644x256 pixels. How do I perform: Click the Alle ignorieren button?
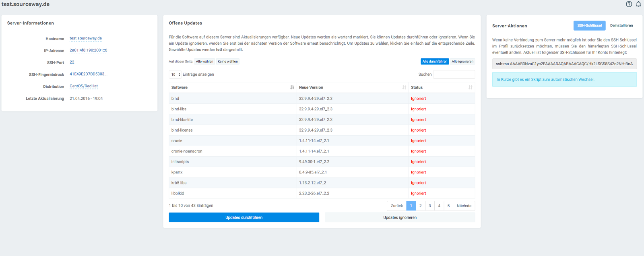click(x=462, y=62)
